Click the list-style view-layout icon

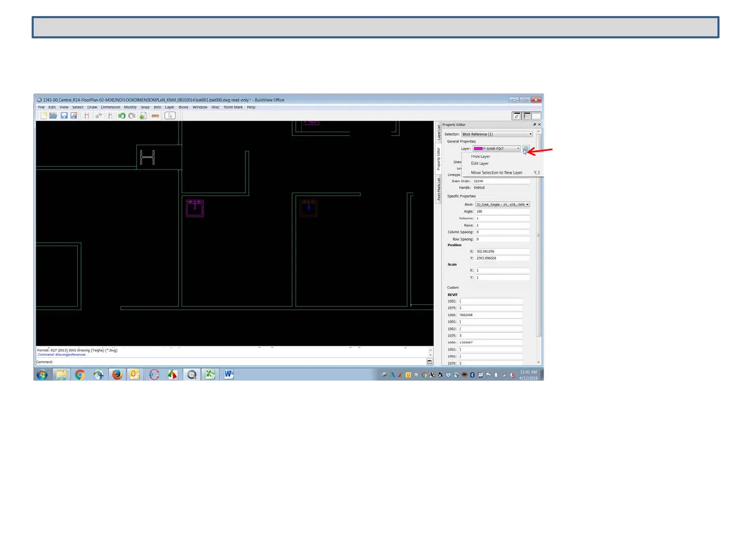tap(527, 116)
